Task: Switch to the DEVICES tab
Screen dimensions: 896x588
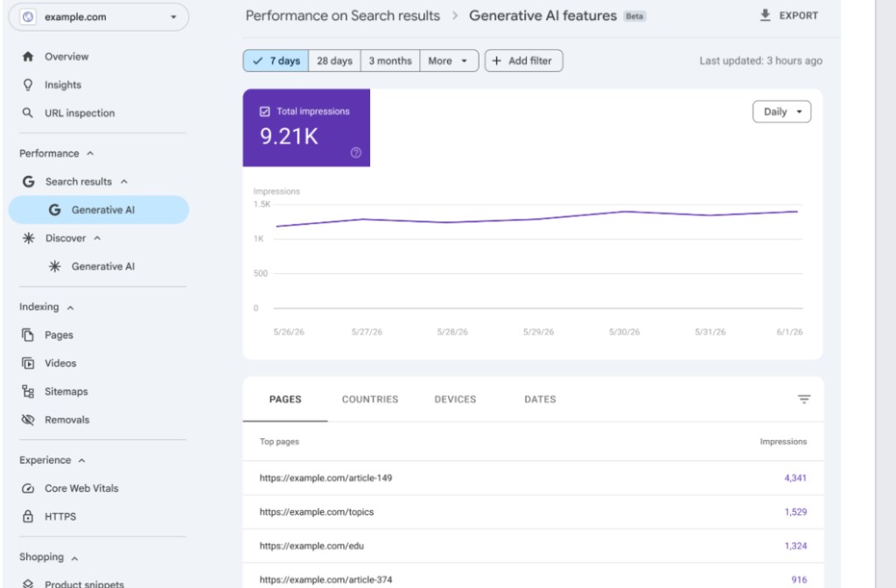Action: (x=455, y=399)
